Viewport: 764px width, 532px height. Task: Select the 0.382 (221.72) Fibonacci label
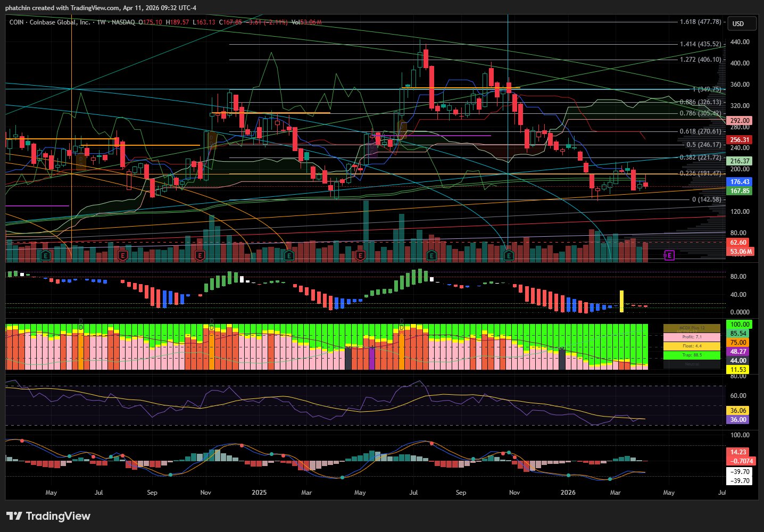click(x=701, y=157)
